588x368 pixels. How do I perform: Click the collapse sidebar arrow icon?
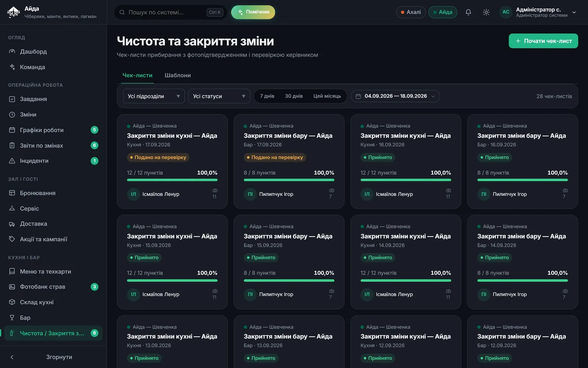tap(12, 357)
